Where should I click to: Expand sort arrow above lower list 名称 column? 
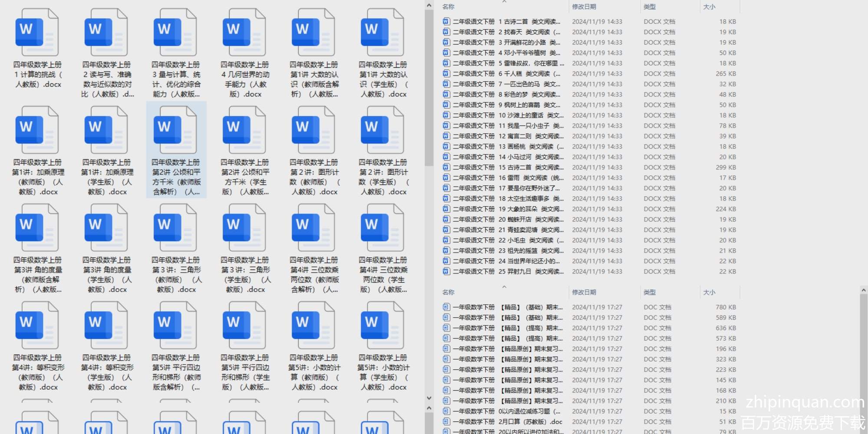(x=504, y=287)
